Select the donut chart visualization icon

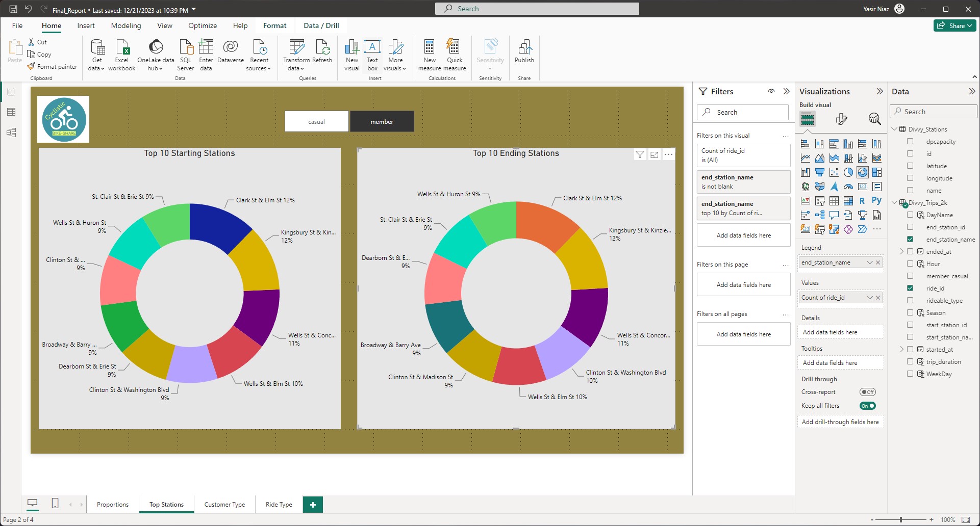(862, 172)
